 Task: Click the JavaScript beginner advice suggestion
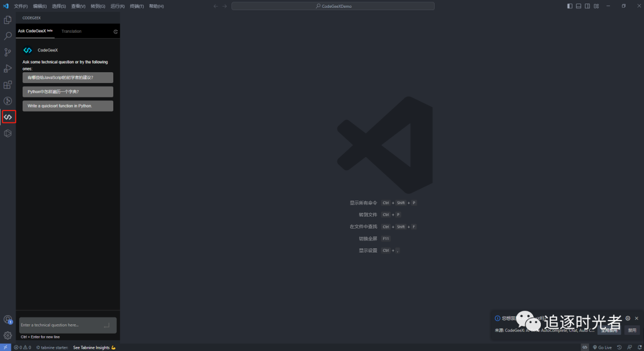click(68, 78)
